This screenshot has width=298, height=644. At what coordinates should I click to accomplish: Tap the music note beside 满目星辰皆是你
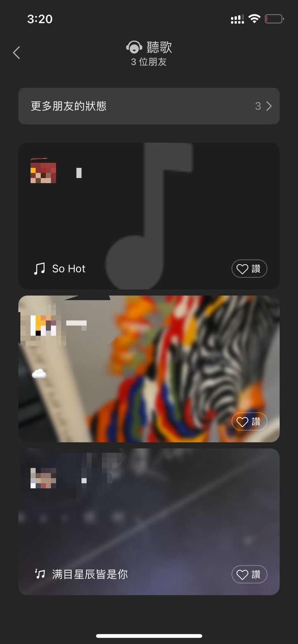point(40,574)
